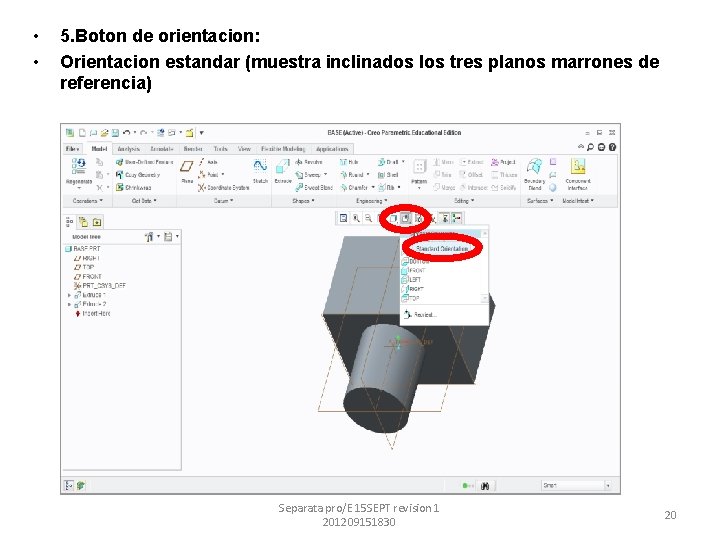Choose the FRONT saved view in orientation list
720x540 pixels.
pos(414,270)
